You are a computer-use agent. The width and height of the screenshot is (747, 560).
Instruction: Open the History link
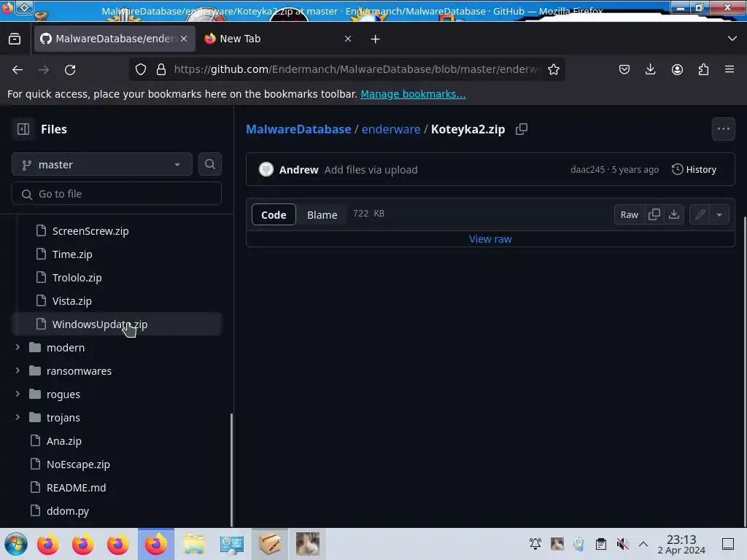694,169
